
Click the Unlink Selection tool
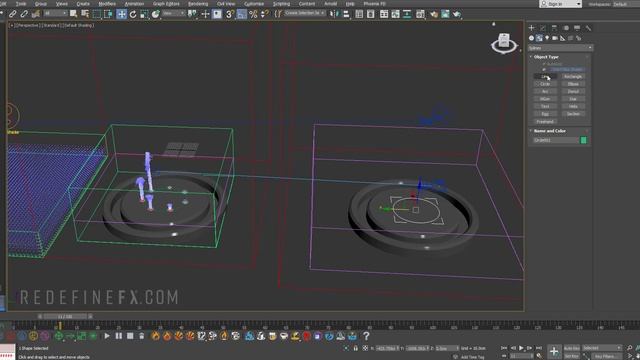(x=24, y=14)
